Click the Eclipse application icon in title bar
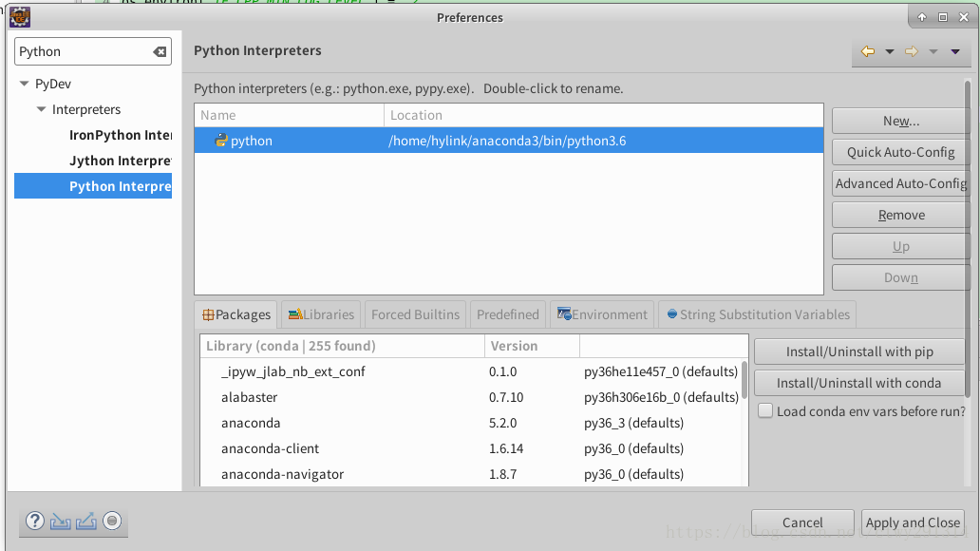Viewport: 980px width, 551px height. [20, 17]
